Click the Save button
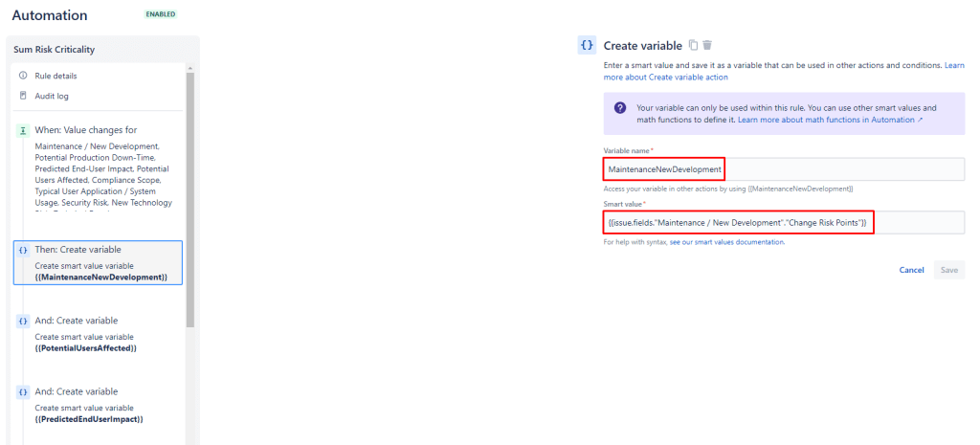The height and width of the screenshot is (445, 980). (x=948, y=270)
